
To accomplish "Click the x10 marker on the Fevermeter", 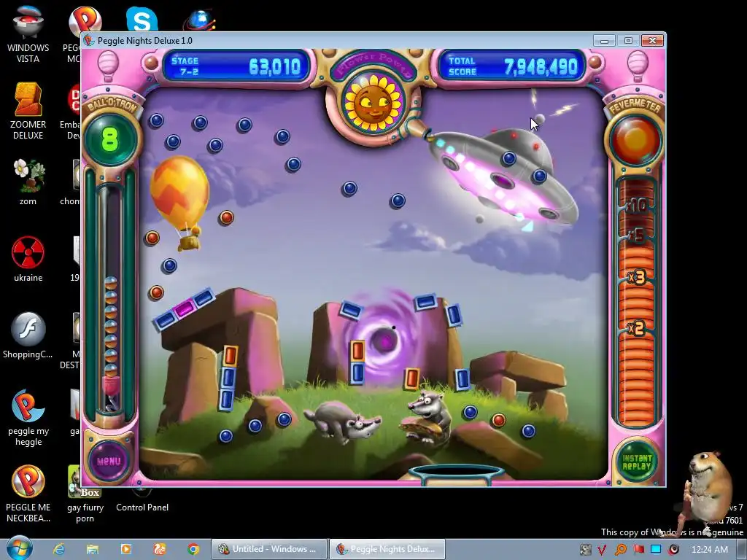I will pyautogui.click(x=636, y=206).
